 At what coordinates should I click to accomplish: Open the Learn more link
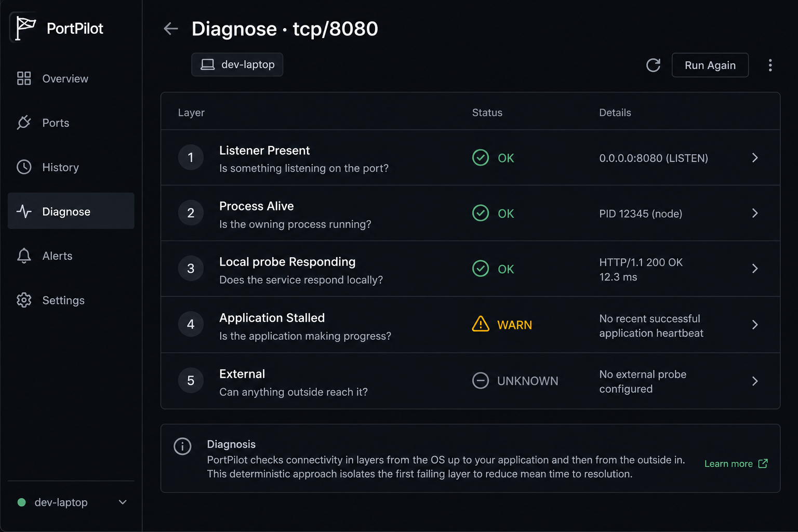coord(736,463)
